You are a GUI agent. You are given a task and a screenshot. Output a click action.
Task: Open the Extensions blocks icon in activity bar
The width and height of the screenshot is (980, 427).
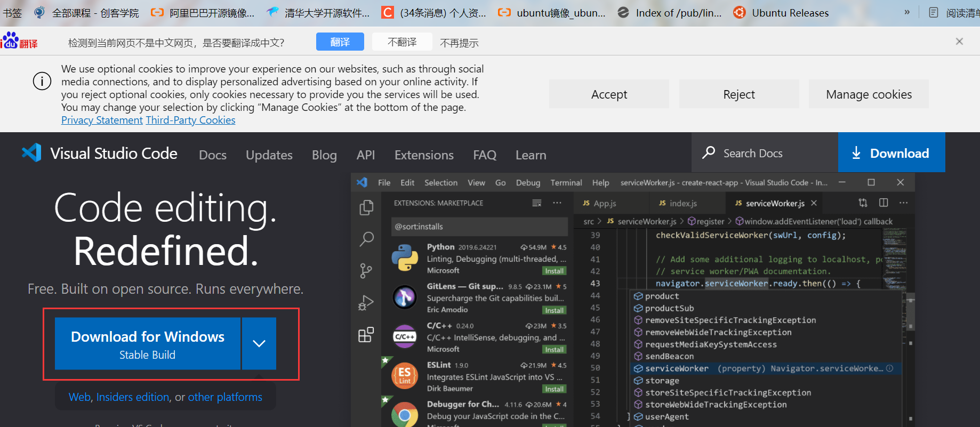[x=366, y=335]
